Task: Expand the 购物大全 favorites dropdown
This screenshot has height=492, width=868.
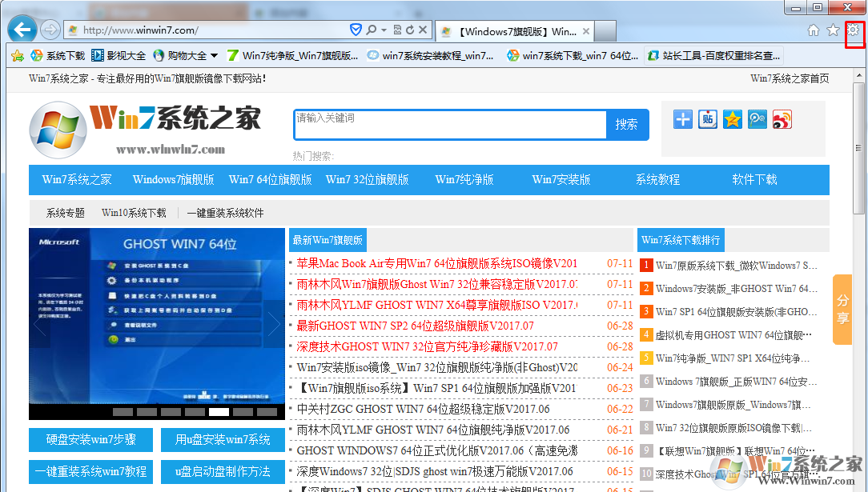Action: [x=214, y=56]
